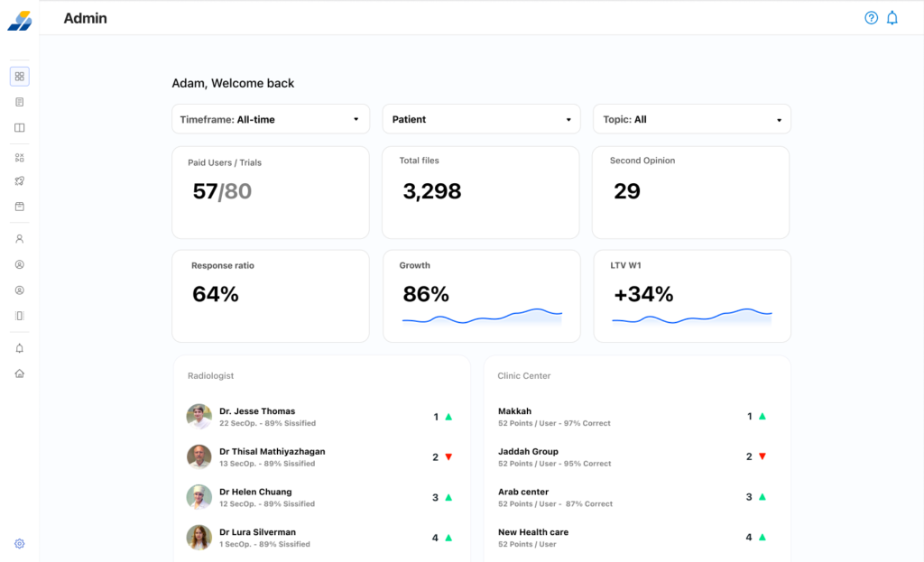Click the app logo in top-left

click(x=19, y=20)
